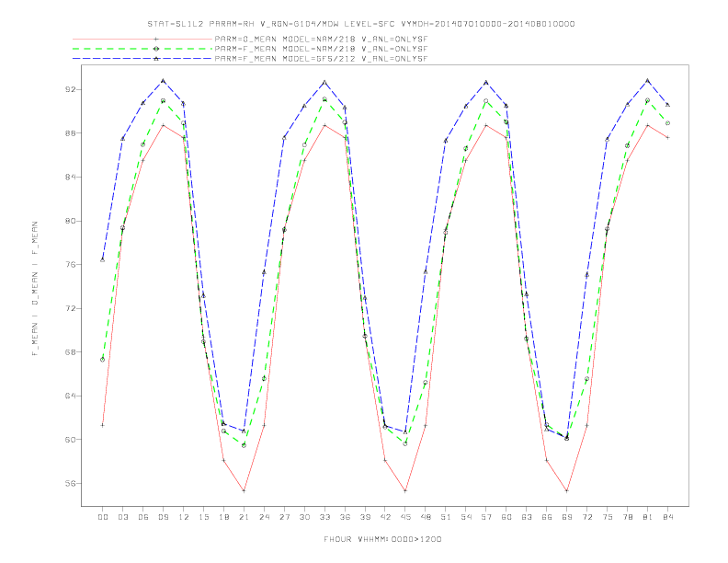The width and height of the screenshot is (728, 563).
Task: Click forecast hour 66 on the x-axis
Action: pos(547,517)
